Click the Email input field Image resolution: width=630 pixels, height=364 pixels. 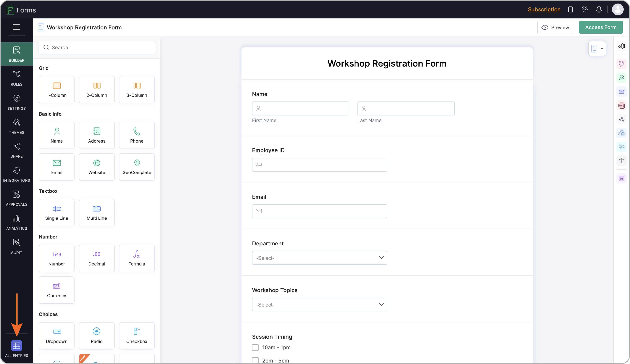click(320, 211)
